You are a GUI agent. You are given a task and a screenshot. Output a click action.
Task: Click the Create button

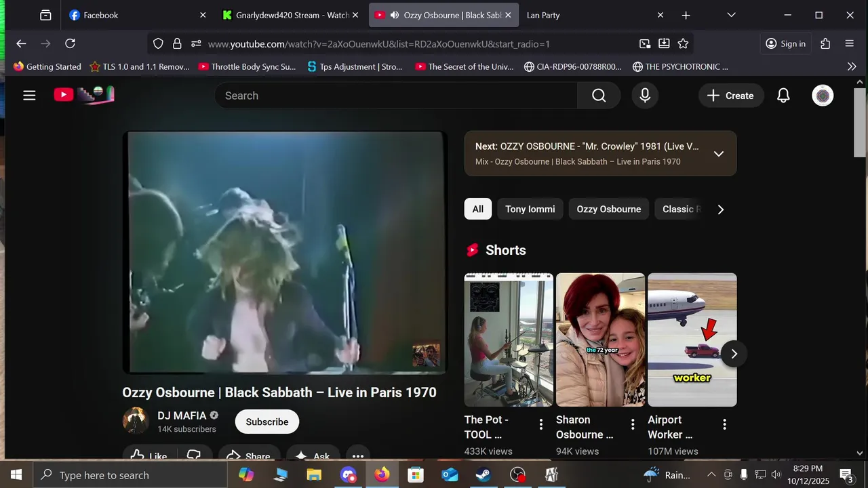731,96
